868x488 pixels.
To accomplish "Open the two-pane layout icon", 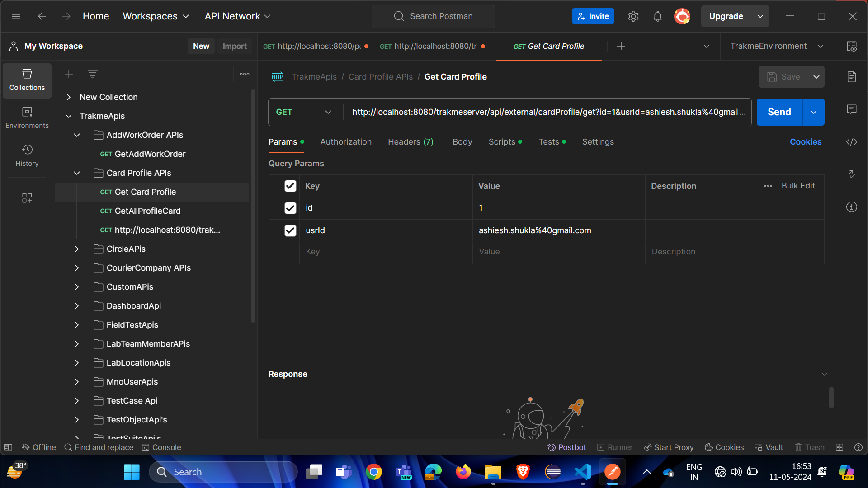I will click(840, 447).
